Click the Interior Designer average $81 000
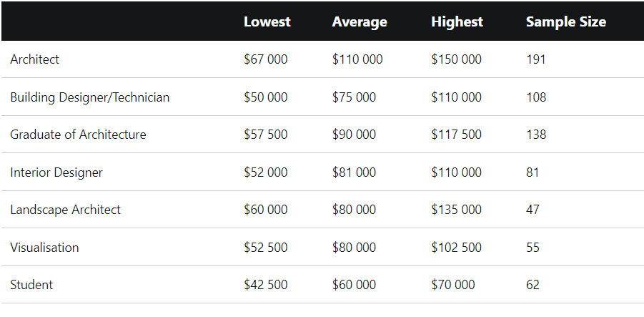This screenshot has width=644, height=317. coord(354,172)
